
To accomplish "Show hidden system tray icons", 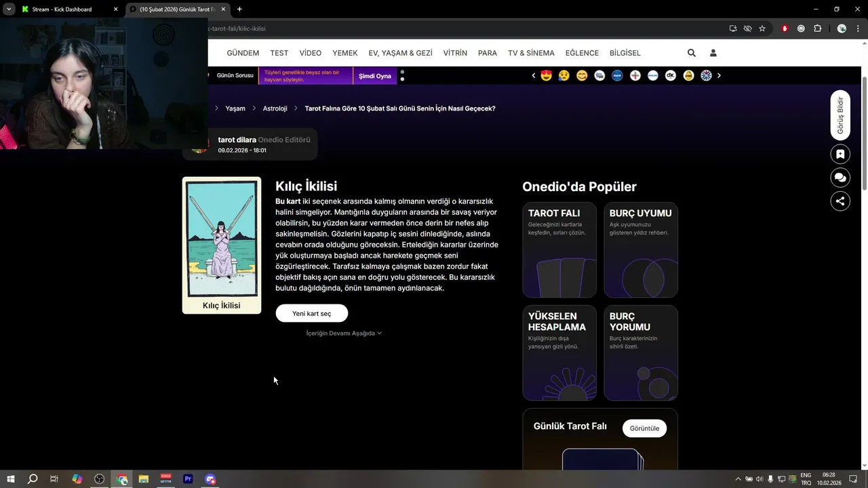I will (738, 479).
